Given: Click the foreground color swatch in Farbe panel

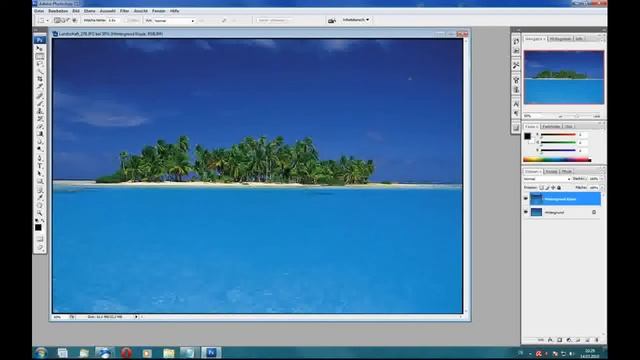Looking at the screenshot, I should pos(527,136).
